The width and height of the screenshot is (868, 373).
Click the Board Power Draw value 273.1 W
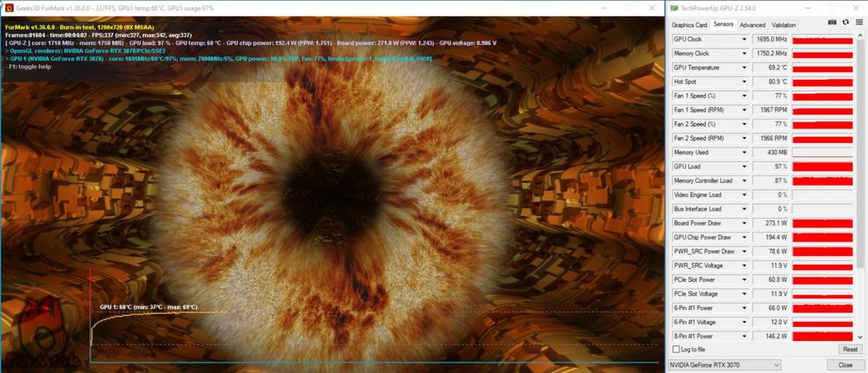(770, 223)
